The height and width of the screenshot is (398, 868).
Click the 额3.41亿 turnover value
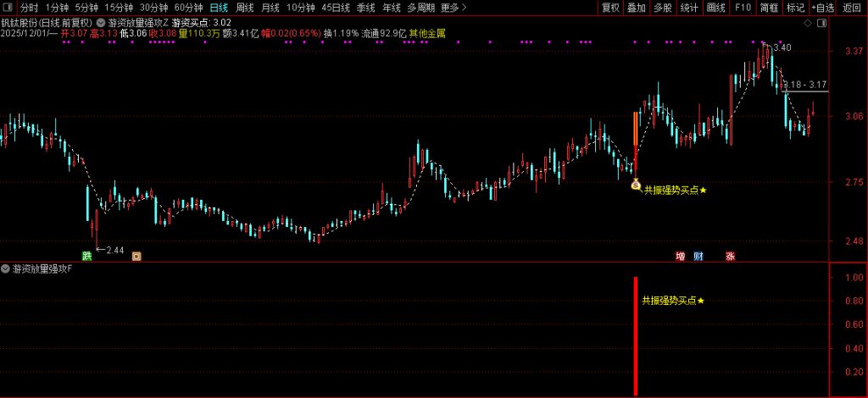point(240,33)
